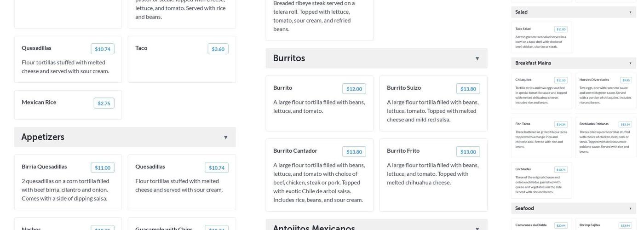644x230 pixels.
Task: Click the Birria Quesadillas $11.00 price
Action: (103, 168)
